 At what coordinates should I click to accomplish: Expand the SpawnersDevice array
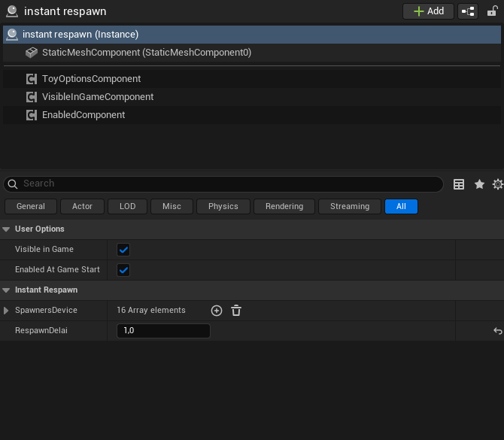(x=7, y=311)
